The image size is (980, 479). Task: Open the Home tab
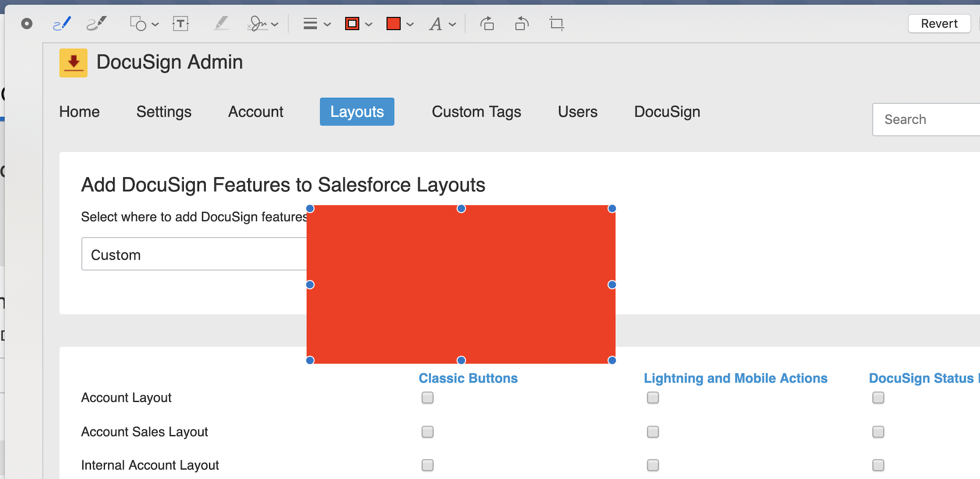point(79,112)
